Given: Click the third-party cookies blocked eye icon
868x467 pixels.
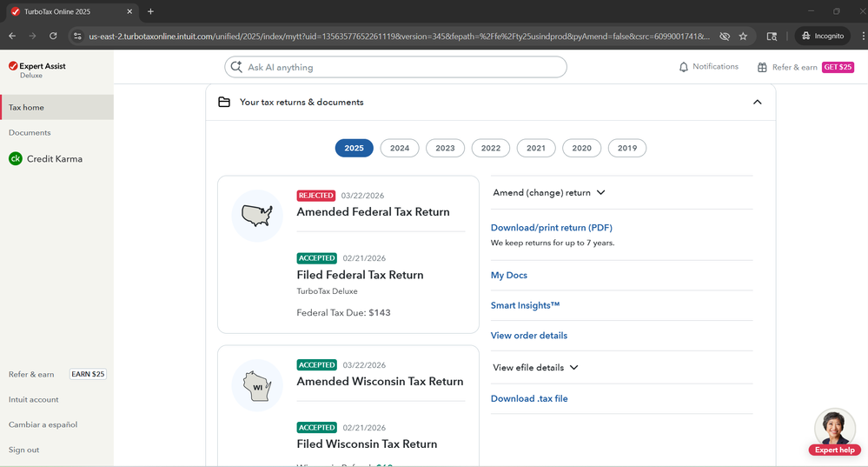Looking at the screenshot, I should [724, 36].
